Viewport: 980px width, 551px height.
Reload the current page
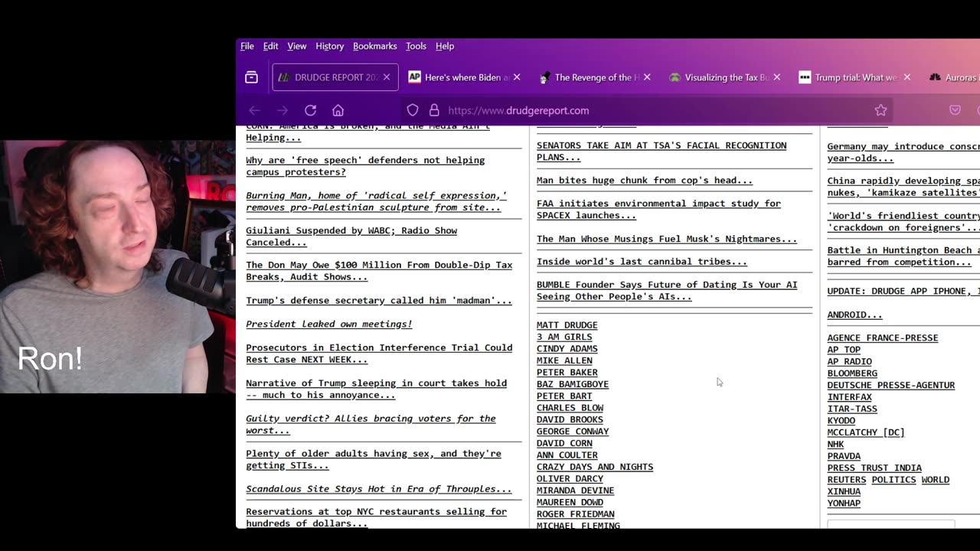(x=310, y=110)
